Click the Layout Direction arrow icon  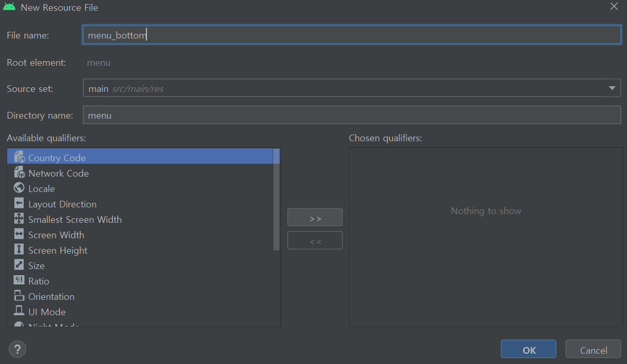19,203
